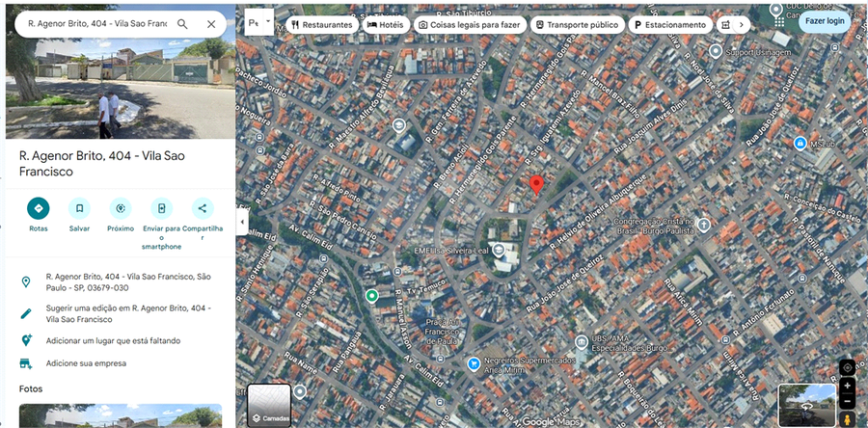Click the search magnifier icon

(182, 24)
